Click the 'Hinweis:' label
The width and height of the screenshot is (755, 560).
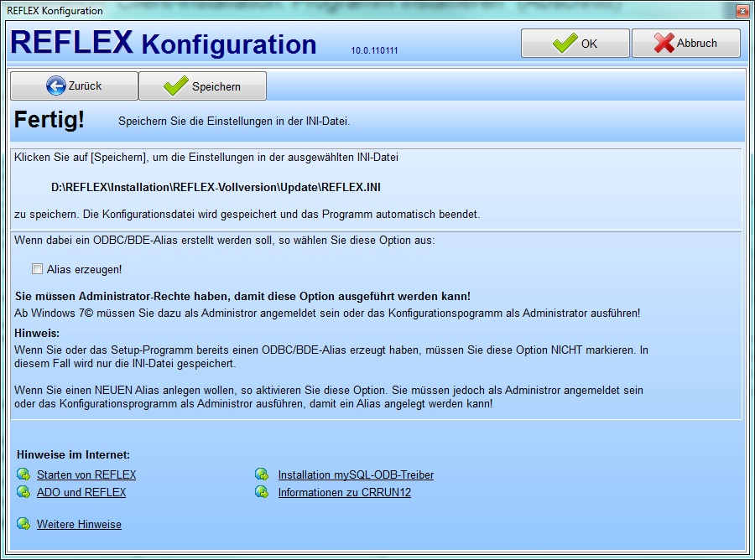[37, 333]
